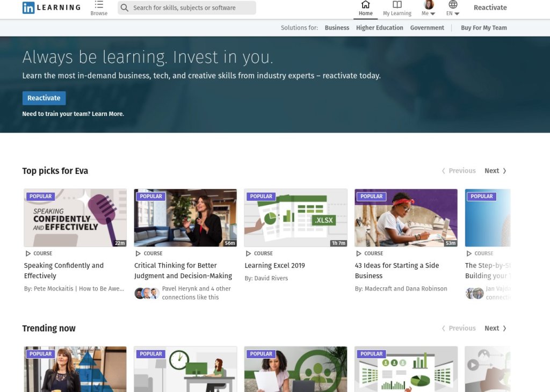Viewport: 550px width, 392px height.
Task: Click Buy For My Team link
Action: coord(483,28)
